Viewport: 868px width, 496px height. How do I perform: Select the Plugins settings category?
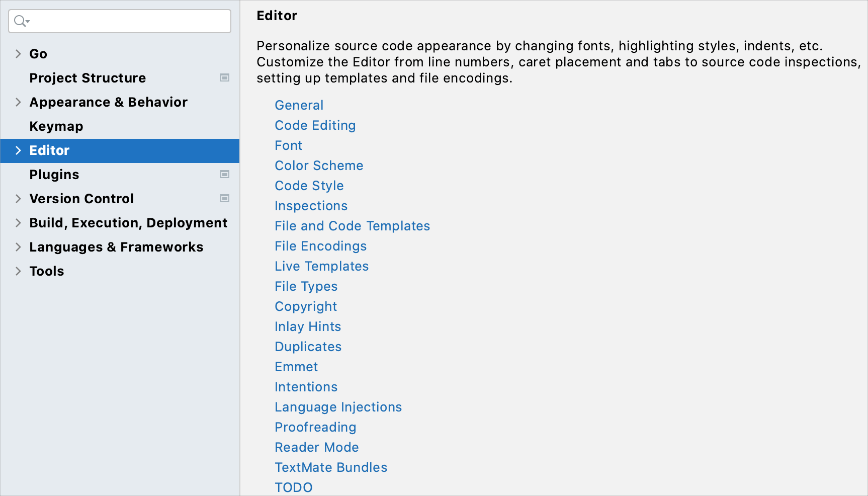click(54, 175)
